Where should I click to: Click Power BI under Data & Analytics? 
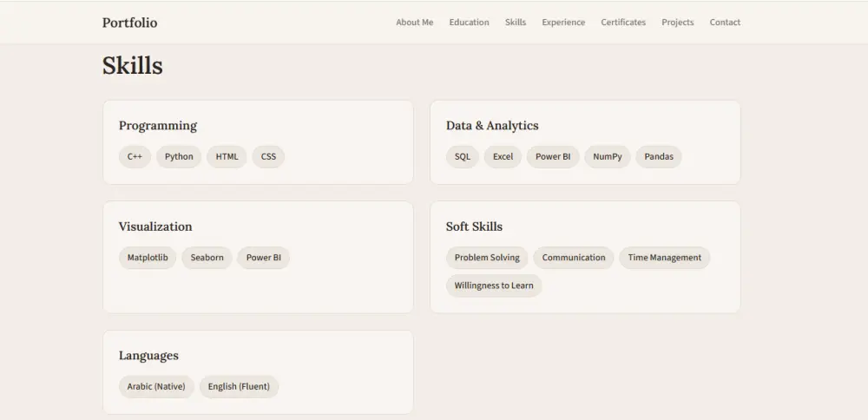553,157
